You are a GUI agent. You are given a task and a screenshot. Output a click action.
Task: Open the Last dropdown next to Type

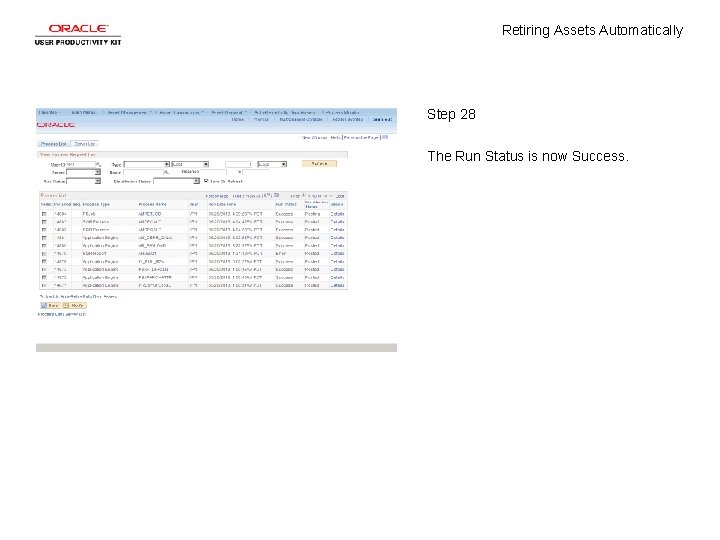[x=190, y=164]
